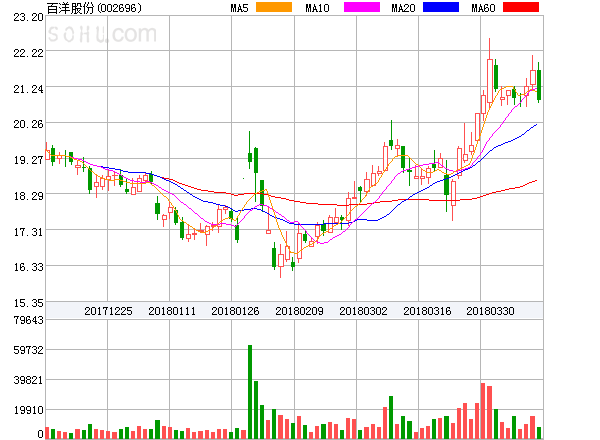The image size is (600, 440).
Task: Click the MA60 legend label
Action: [x=483, y=8]
